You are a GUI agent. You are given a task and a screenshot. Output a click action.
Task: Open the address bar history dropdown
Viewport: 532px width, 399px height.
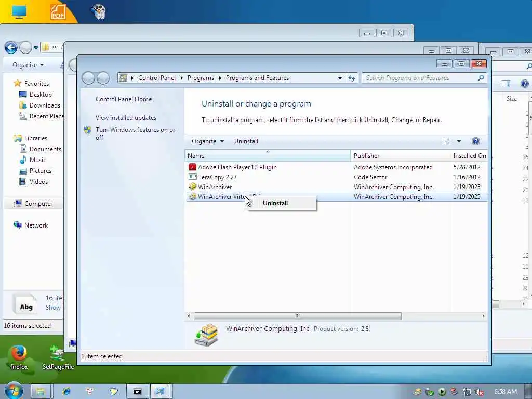[x=340, y=78]
